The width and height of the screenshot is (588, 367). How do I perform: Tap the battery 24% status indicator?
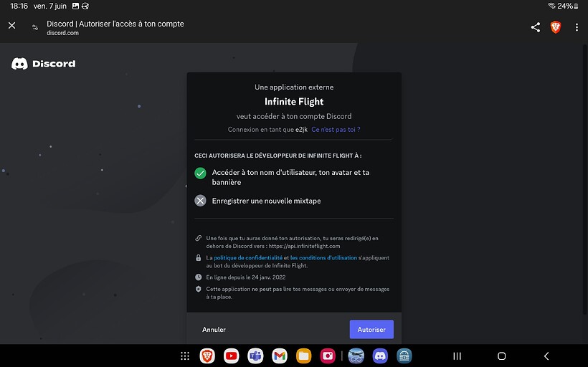click(567, 6)
